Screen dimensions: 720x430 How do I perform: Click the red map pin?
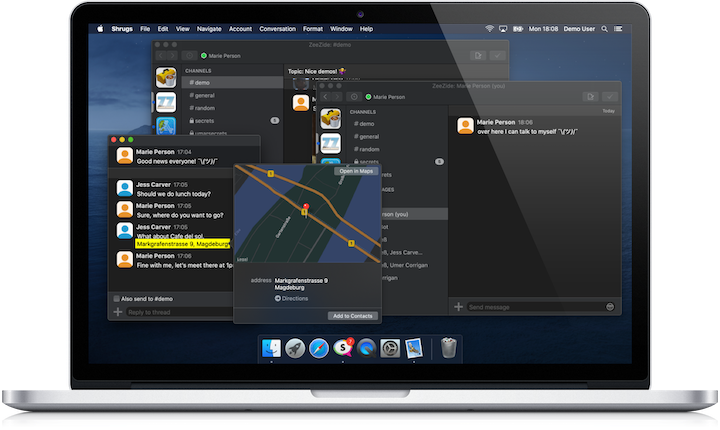pyautogui.click(x=306, y=207)
